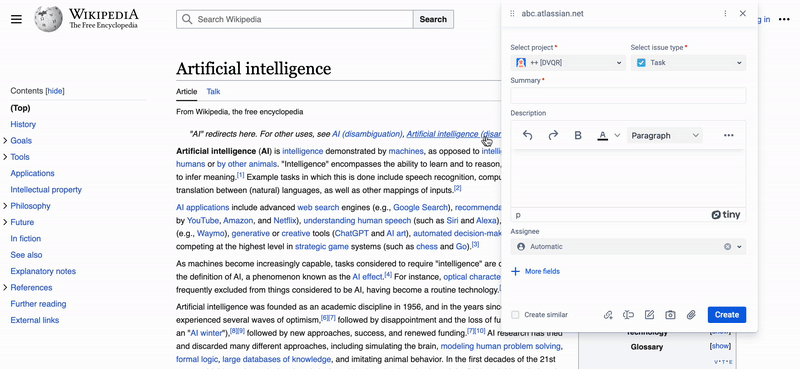Open the Assignee dropdown arrow
This screenshot has height=369, width=800.
[739, 247]
